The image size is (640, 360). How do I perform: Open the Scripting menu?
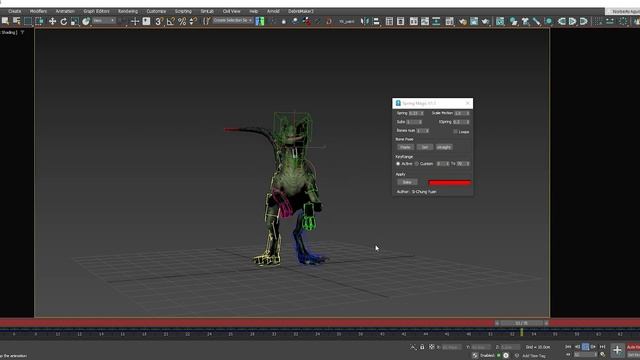(x=183, y=11)
